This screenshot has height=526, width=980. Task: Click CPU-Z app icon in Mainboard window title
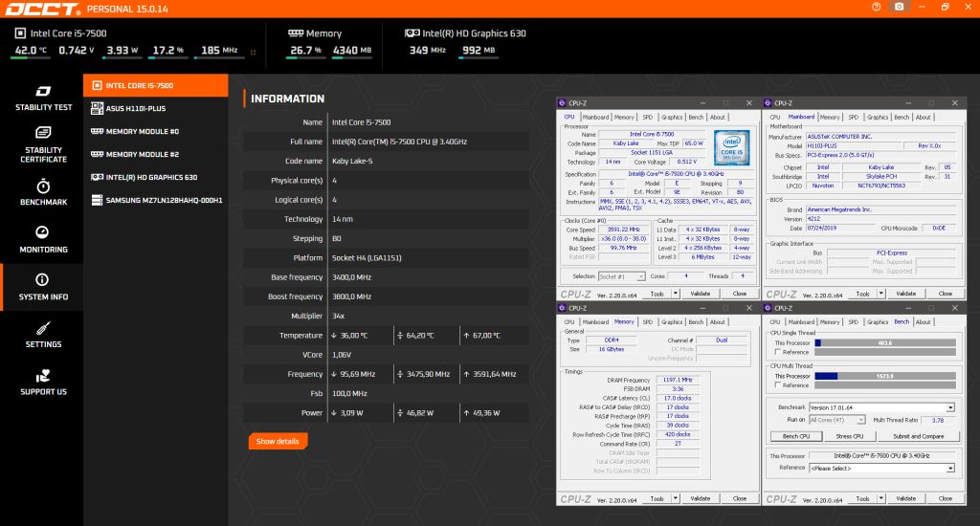click(x=768, y=103)
